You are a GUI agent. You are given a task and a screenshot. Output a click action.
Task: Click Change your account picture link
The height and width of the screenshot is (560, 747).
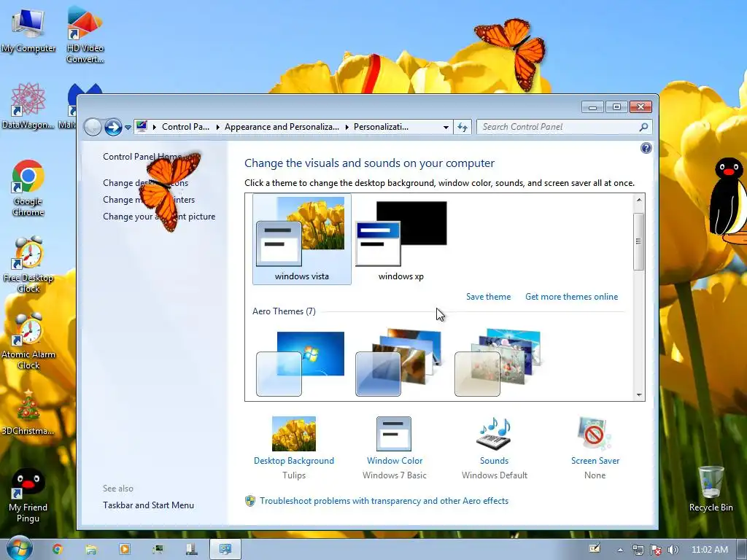pos(158,216)
